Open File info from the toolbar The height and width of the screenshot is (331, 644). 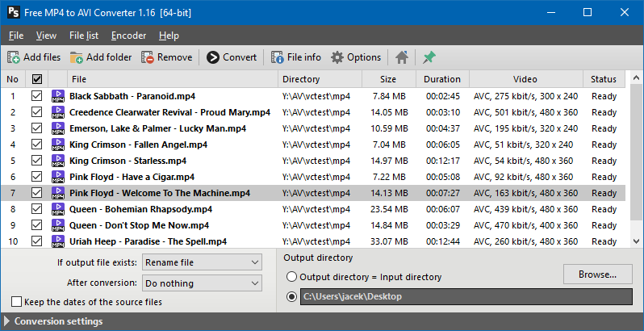[x=278, y=57]
